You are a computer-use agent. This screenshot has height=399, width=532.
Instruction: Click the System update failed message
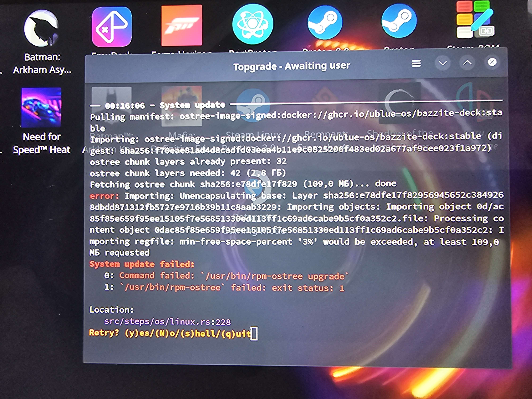pyautogui.click(x=142, y=264)
